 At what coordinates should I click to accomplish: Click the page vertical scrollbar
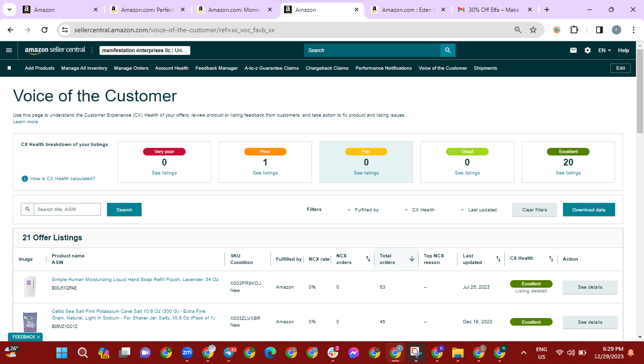[640, 90]
